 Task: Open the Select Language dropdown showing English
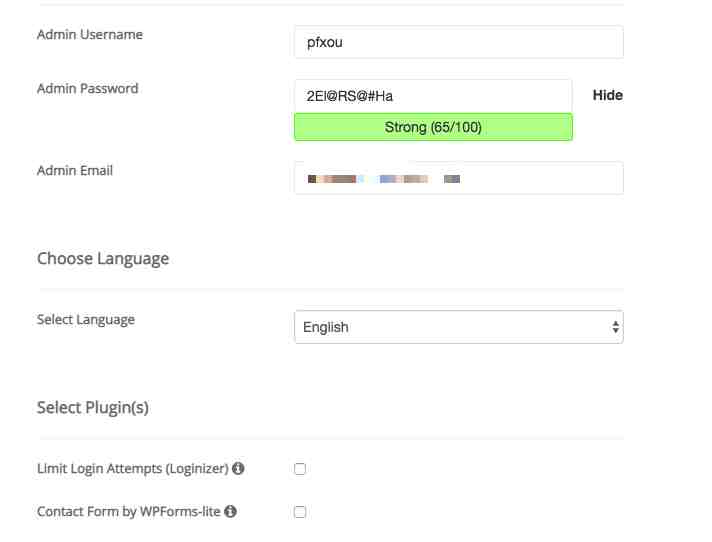coord(459,327)
